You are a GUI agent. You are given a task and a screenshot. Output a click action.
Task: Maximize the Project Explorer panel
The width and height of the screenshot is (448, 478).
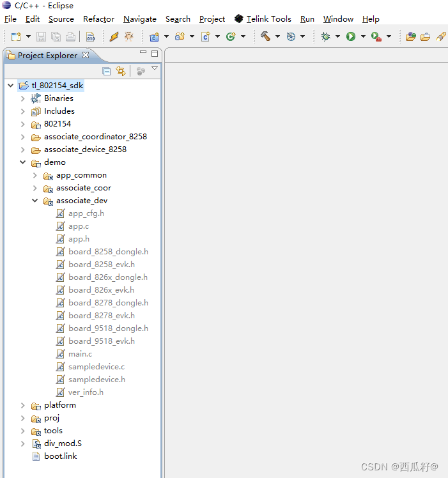point(155,54)
